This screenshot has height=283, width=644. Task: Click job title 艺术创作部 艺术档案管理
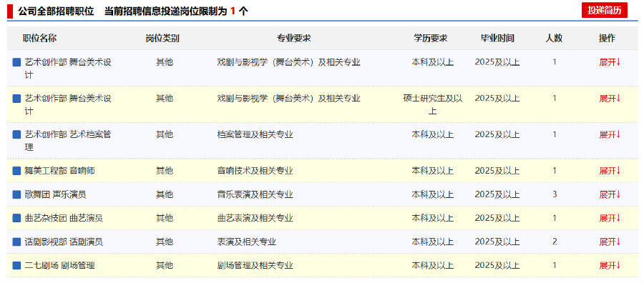[68, 141]
